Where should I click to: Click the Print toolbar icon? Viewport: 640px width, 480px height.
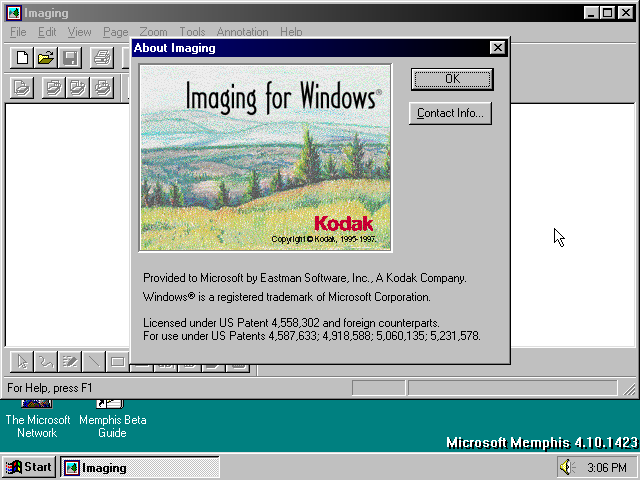coord(102,58)
